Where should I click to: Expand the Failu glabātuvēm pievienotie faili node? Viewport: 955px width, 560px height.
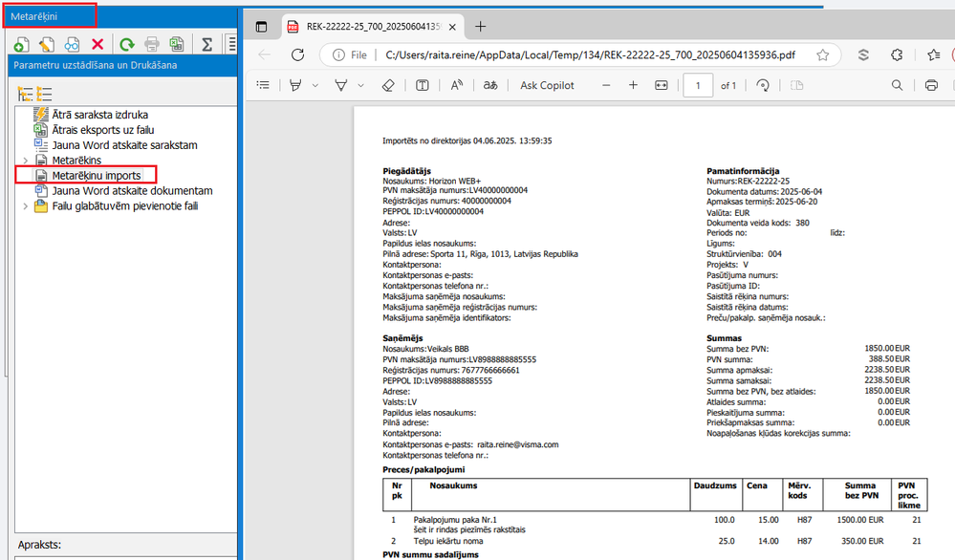tap(25, 206)
